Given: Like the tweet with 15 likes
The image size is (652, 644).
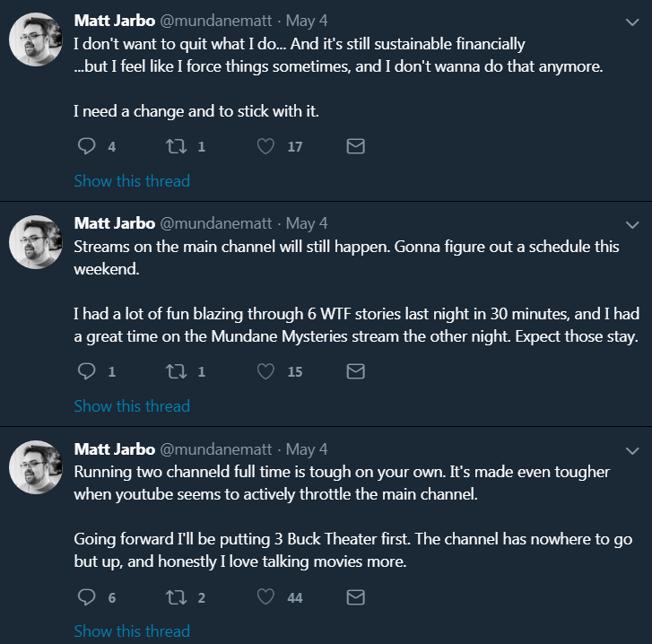Looking at the screenshot, I should point(265,371).
